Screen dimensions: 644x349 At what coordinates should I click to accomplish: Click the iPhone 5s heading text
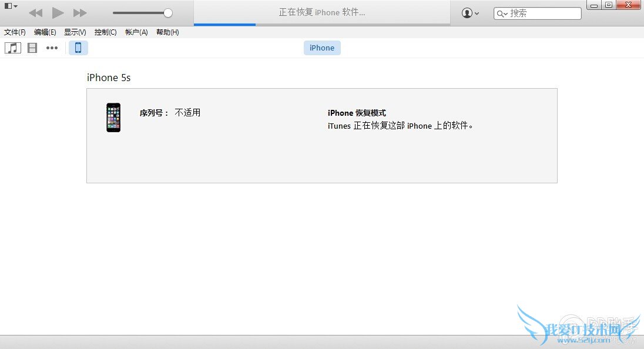click(109, 78)
